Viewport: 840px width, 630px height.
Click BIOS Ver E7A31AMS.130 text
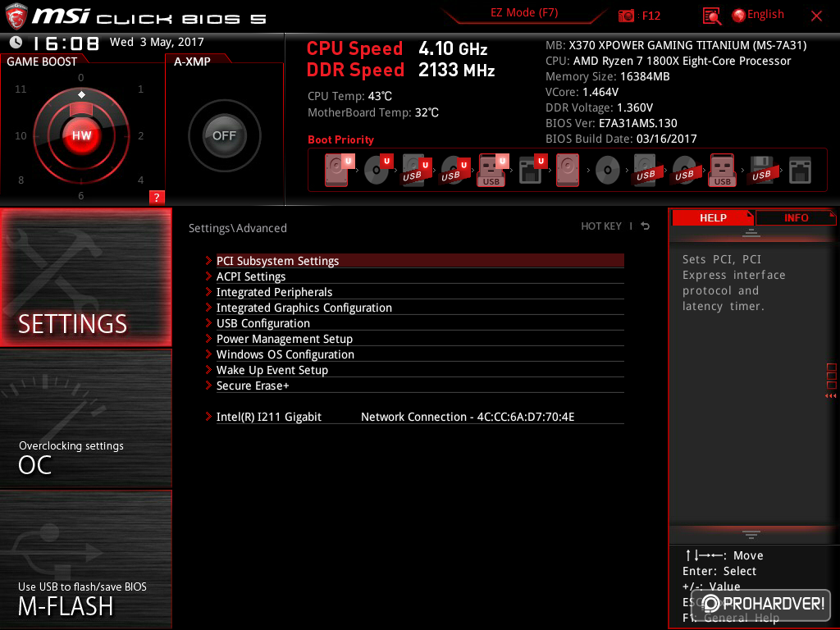(611, 123)
